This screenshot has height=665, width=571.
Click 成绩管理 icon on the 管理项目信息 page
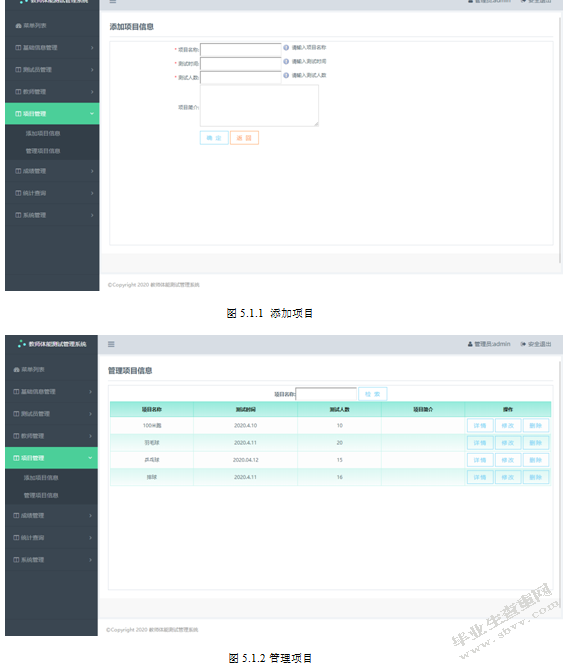(16, 515)
